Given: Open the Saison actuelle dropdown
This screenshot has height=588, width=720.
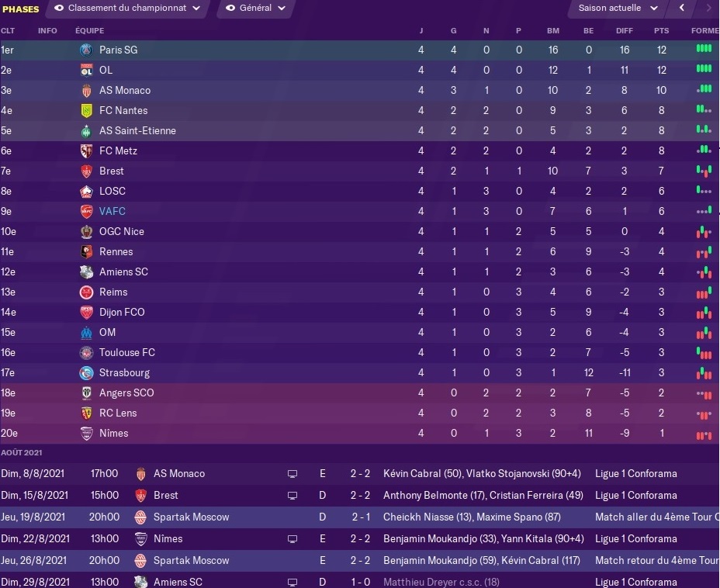Looking at the screenshot, I should pos(618,8).
